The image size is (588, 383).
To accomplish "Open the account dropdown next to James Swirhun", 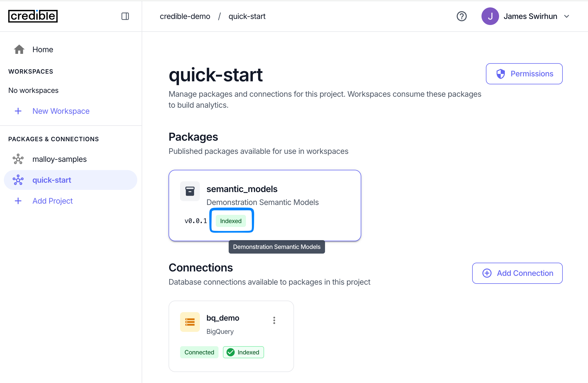I will click(567, 16).
